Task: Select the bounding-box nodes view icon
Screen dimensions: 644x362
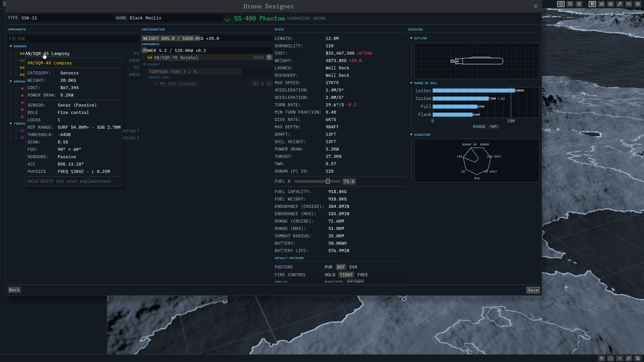Action: click(x=570, y=4)
